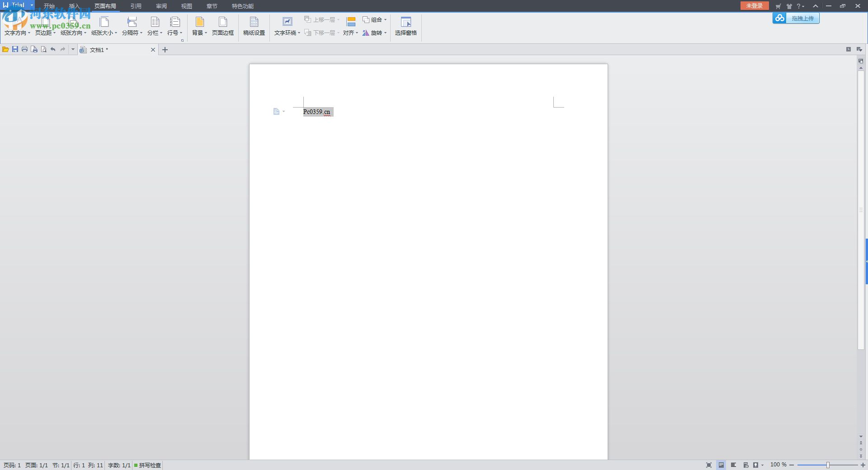868x470 pixels.
Task: Open the page setup dialog launcher
Action: [x=182, y=40]
